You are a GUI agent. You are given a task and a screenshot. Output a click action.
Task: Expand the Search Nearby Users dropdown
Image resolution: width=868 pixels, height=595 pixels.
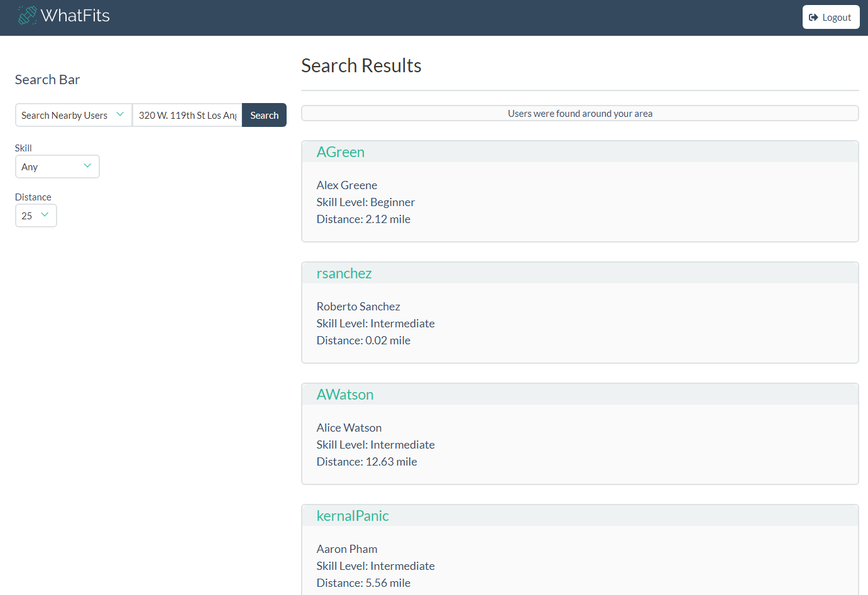tap(74, 115)
